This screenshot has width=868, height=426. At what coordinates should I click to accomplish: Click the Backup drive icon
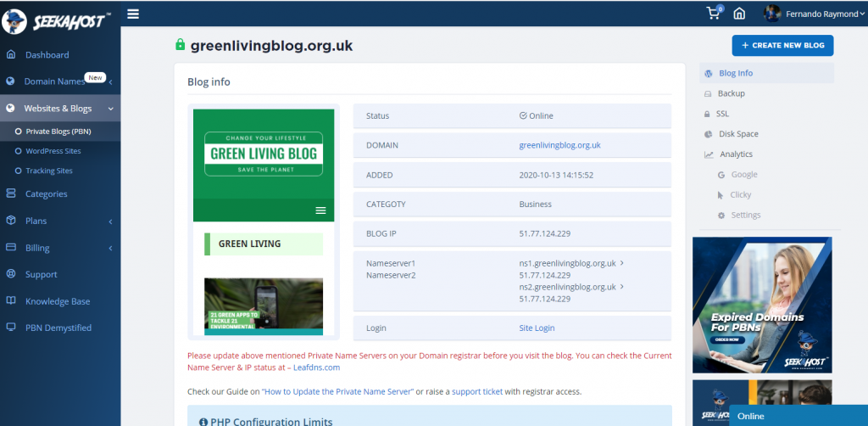click(708, 93)
